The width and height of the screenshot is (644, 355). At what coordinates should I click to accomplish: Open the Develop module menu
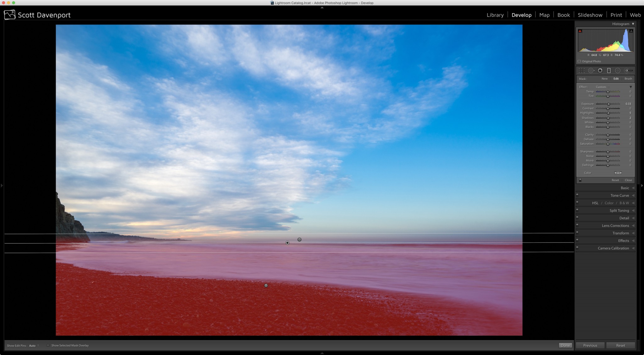[521, 14]
